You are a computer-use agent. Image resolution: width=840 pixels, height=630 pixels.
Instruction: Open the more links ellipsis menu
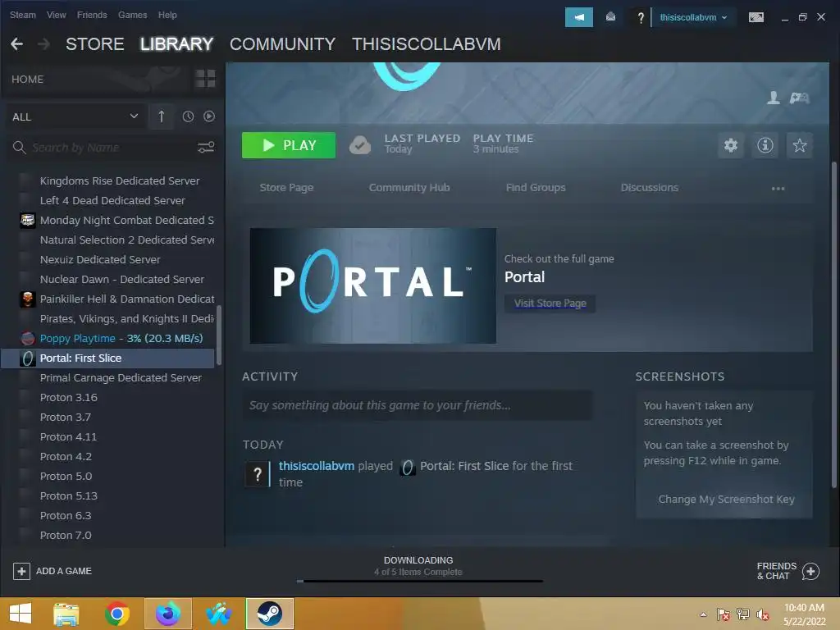[778, 188]
